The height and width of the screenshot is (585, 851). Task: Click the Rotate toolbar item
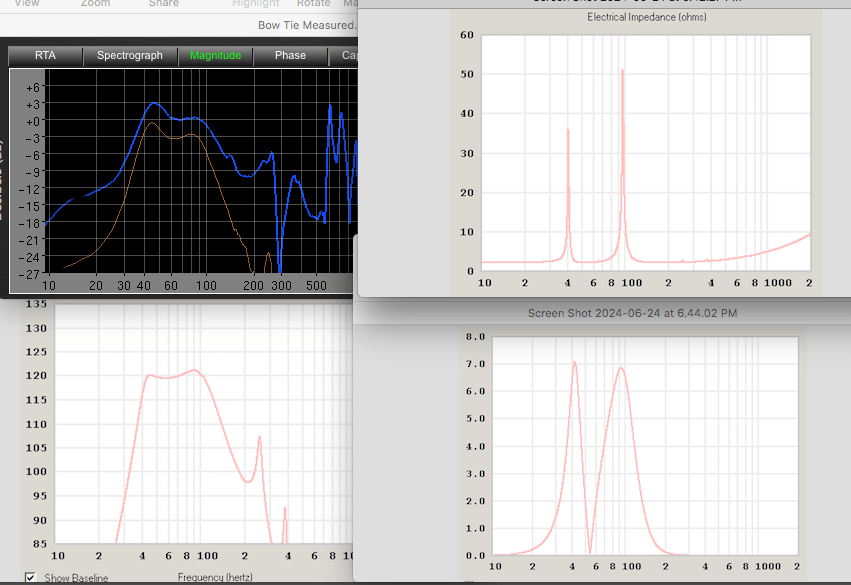click(x=314, y=3)
